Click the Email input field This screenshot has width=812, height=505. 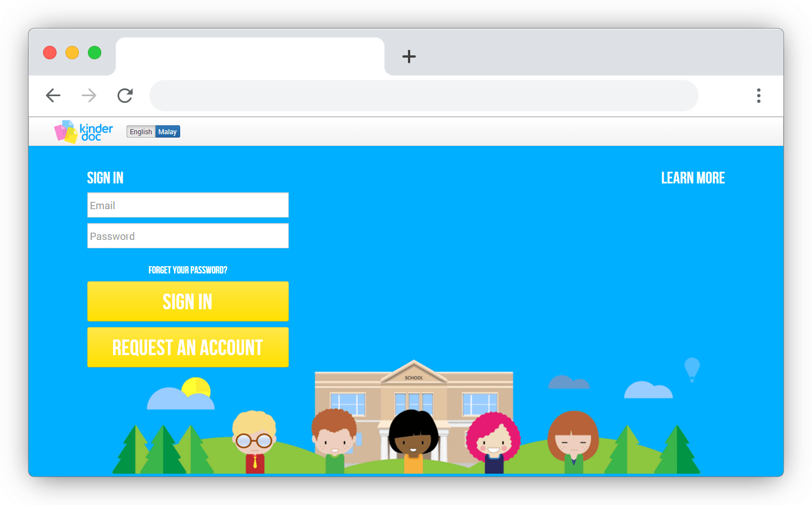click(x=188, y=205)
